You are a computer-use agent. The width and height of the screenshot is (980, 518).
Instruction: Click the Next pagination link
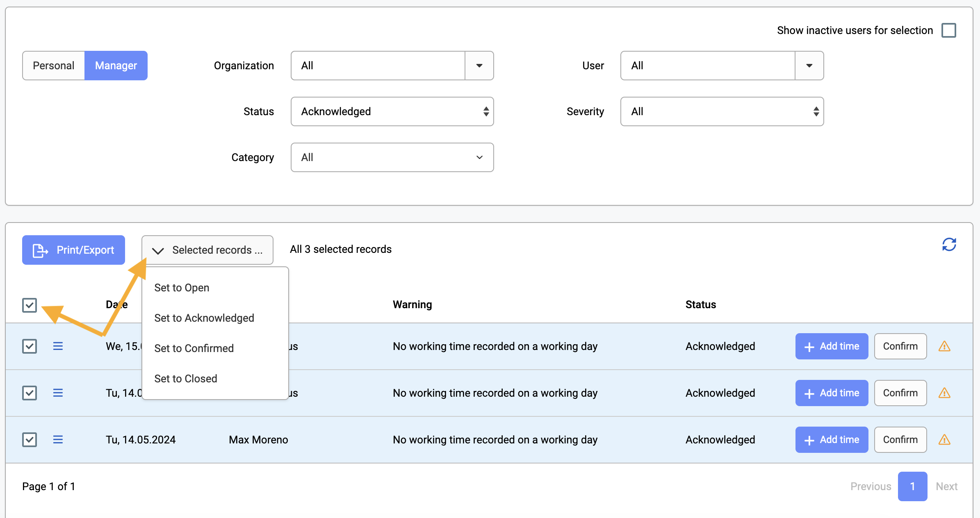click(x=946, y=486)
